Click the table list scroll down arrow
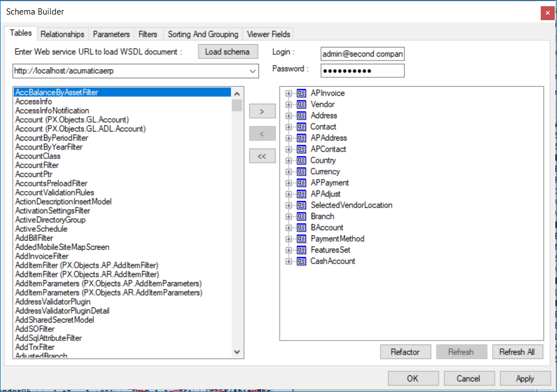Image resolution: width=557 pixels, height=392 pixels. [x=237, y=352]
